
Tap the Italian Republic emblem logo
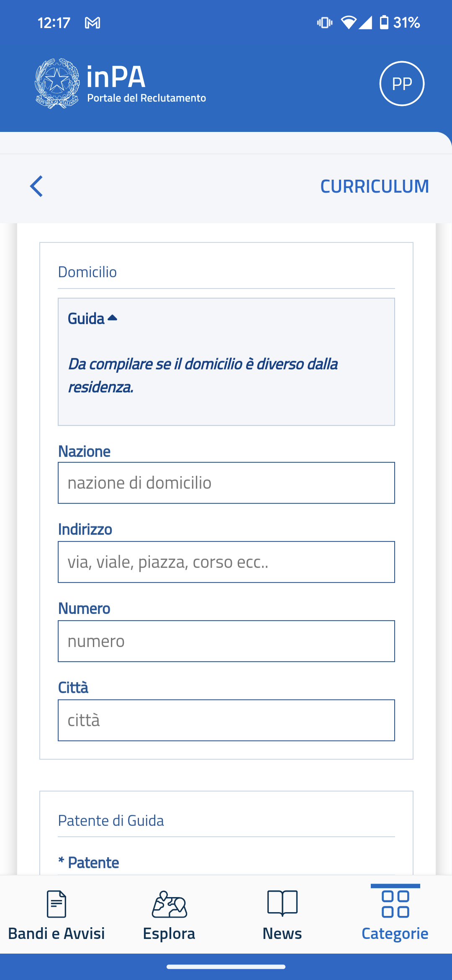click(x=57, y=83)
